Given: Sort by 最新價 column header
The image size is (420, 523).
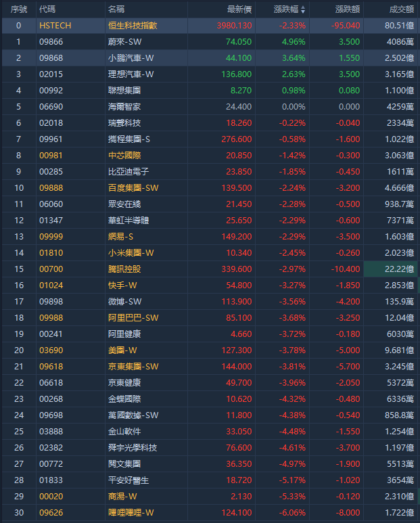Looking at the screenshot, I should click(239, 9).
